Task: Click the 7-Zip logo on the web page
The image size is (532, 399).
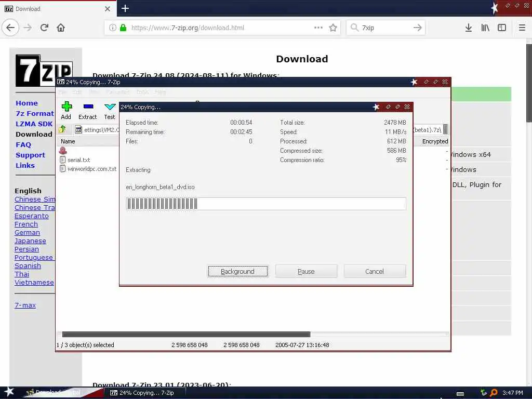Action: click(x=44, y=70)
